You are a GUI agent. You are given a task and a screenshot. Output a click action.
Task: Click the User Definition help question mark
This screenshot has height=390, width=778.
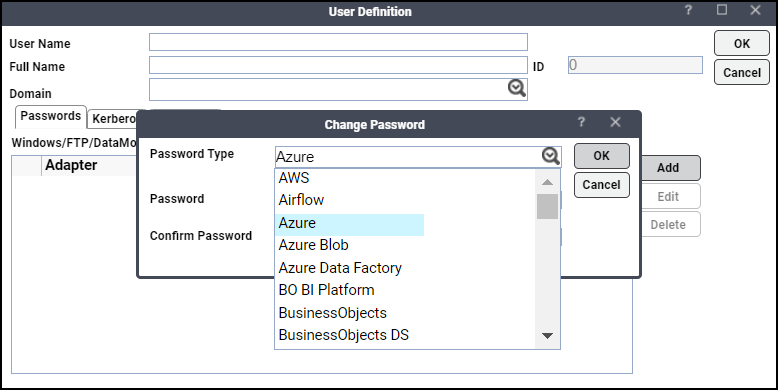tap(688, 10)
